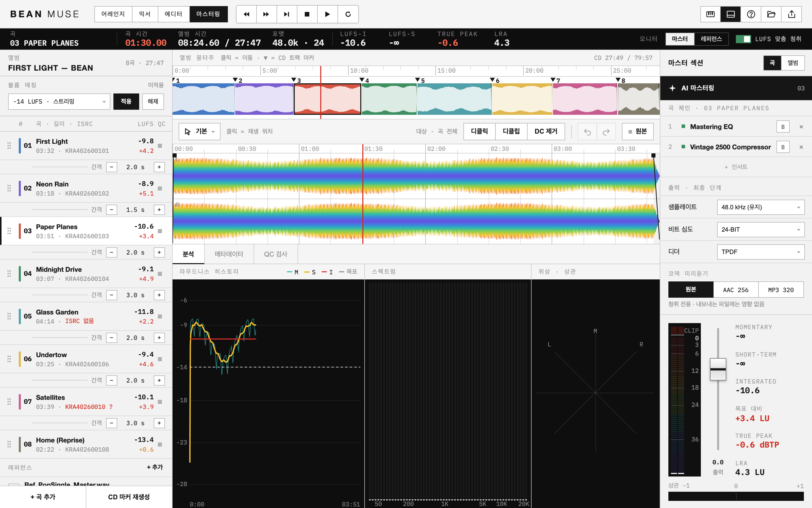Click the yellow track 6 montage clip
This screenshot has width=812, height=508.
pos(522,100)
